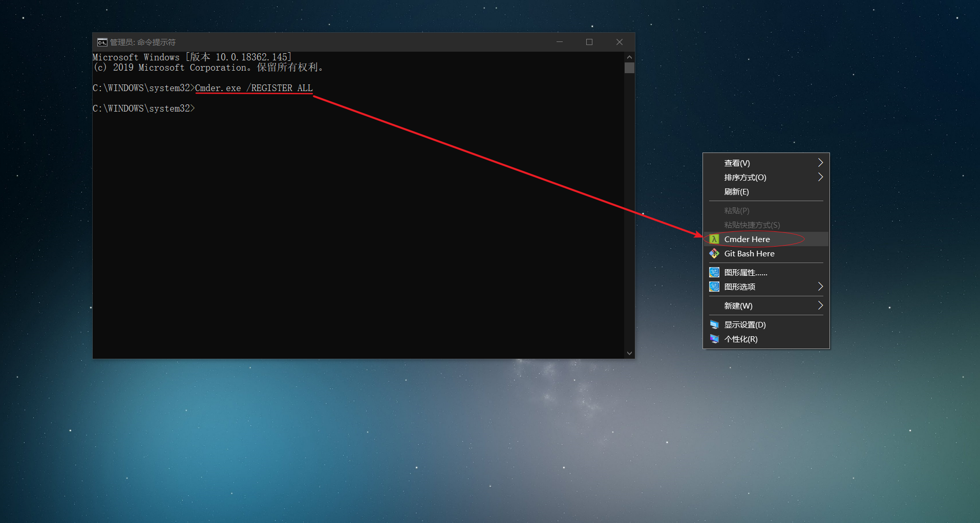Select 刷新(E) in the context menu
Viewport: 980px width, 523px height.
(736, 192)
